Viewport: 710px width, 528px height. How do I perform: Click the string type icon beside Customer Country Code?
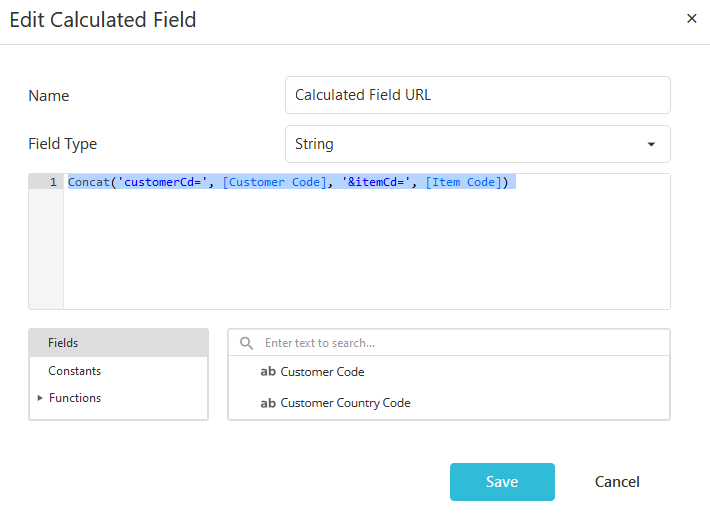(268, 403)
